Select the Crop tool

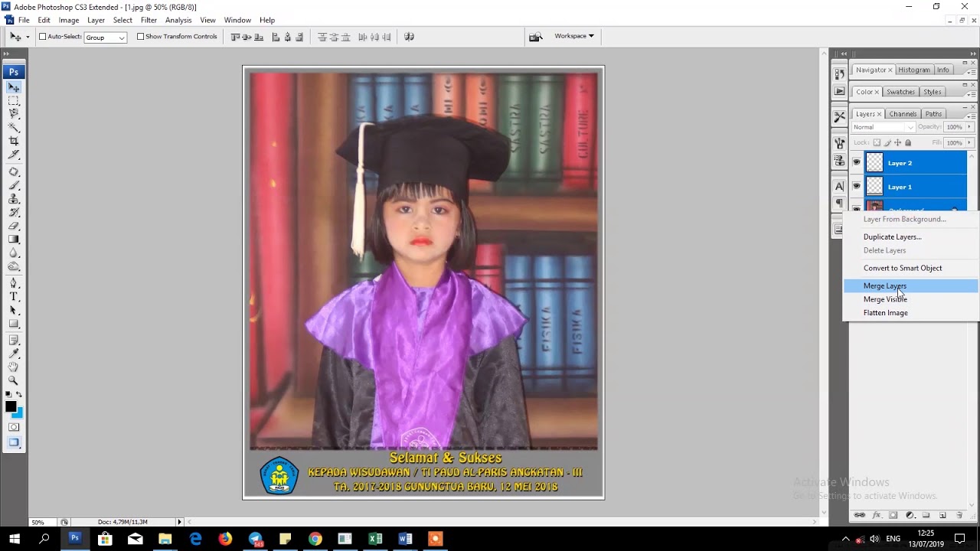tap(14, 141)
